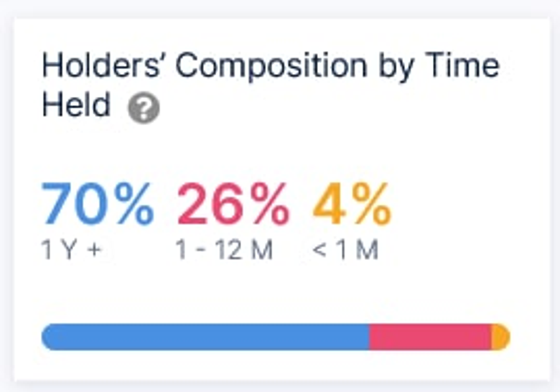Click the boundary between blue and pink segments
This screenshot has width=560, height=392.
(369, 337)
